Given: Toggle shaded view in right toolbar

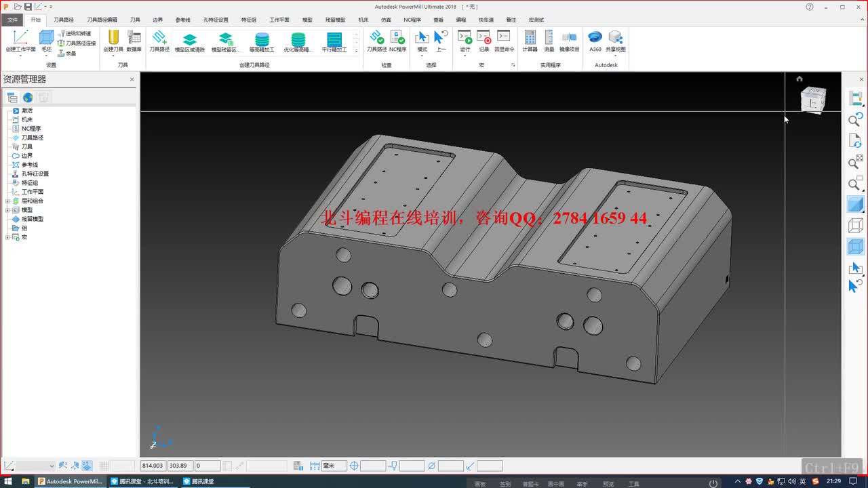Looking at the screenshot, I should point(856,205).
